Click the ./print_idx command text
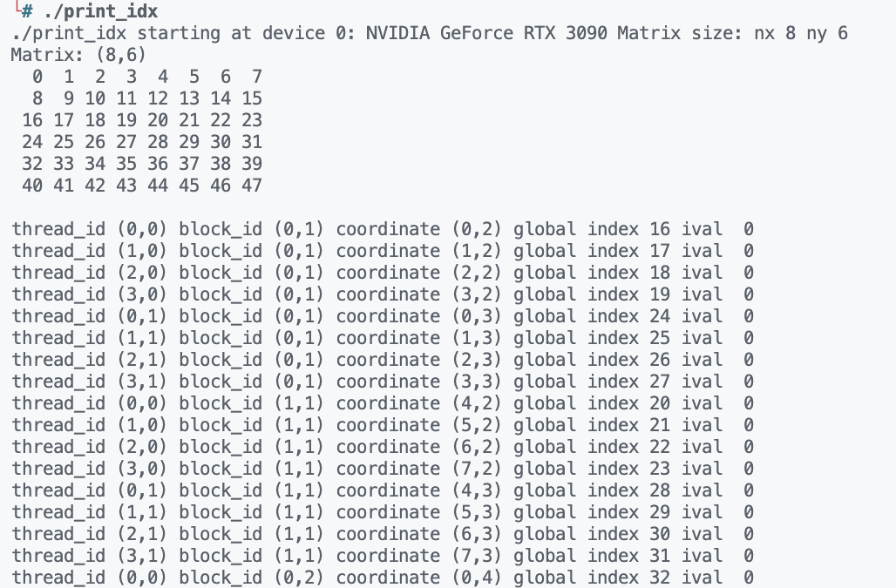The height and width of the screenshot is (588, 896). tap(100, 11)
